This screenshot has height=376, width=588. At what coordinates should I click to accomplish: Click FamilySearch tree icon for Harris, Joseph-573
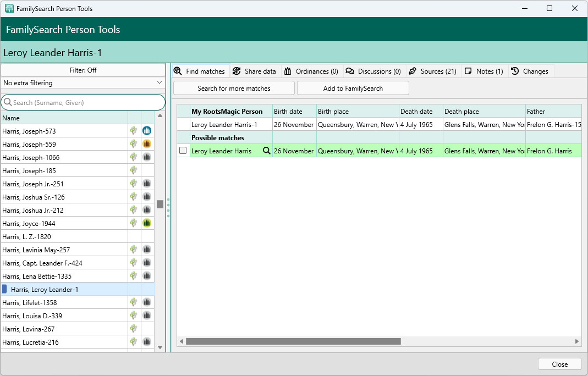coord(134,131)
